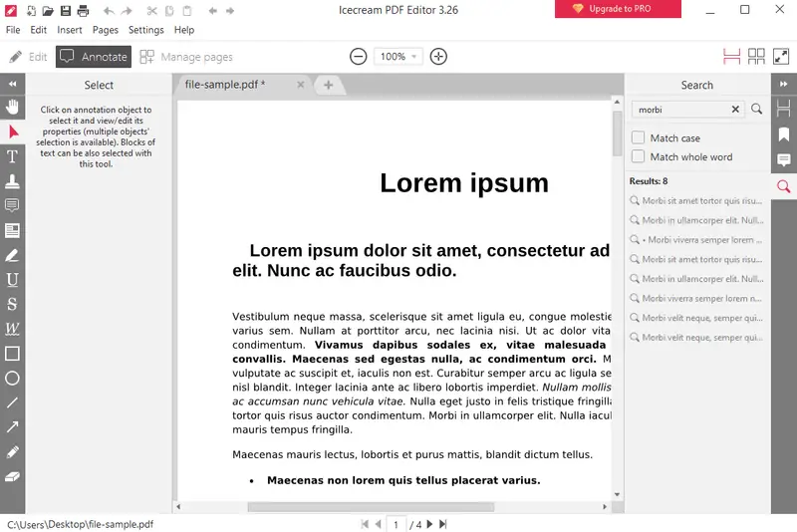Pick the Line drawing tool
Image resolution: width=797 pixels, height=532 pixels.
[x=12, y=402]
